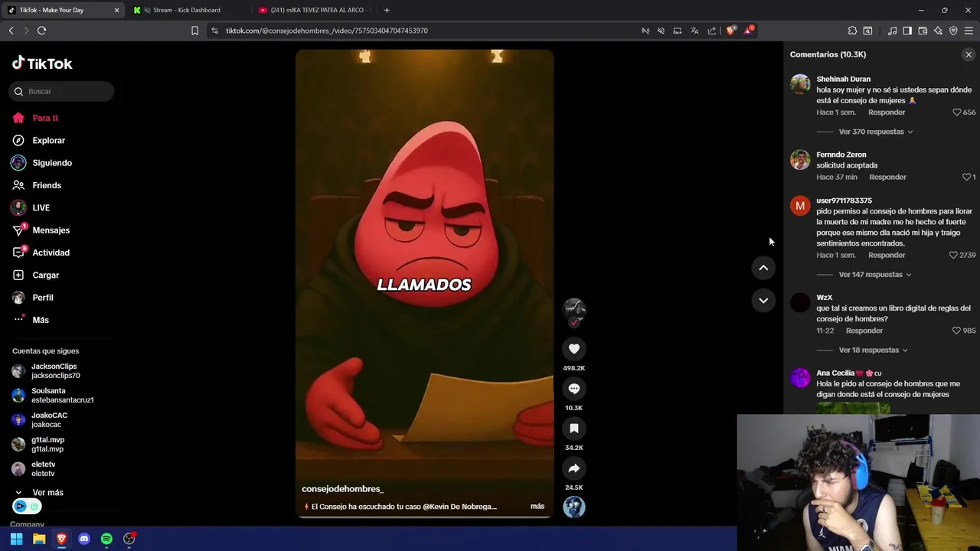Open Más options menu
This screenshot has height=551, width=980.
[31, 320]
